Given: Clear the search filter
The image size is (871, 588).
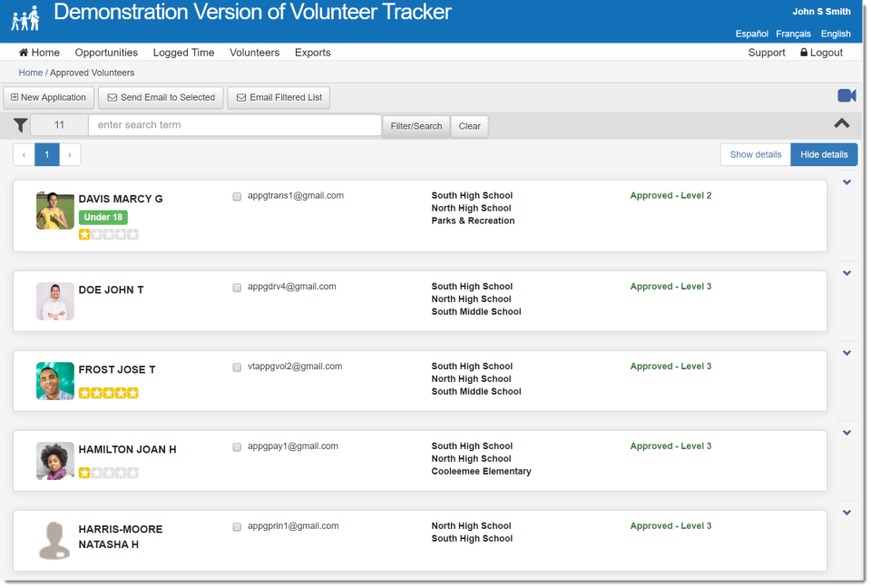Looking at the screenshot, I should (469, 126).
